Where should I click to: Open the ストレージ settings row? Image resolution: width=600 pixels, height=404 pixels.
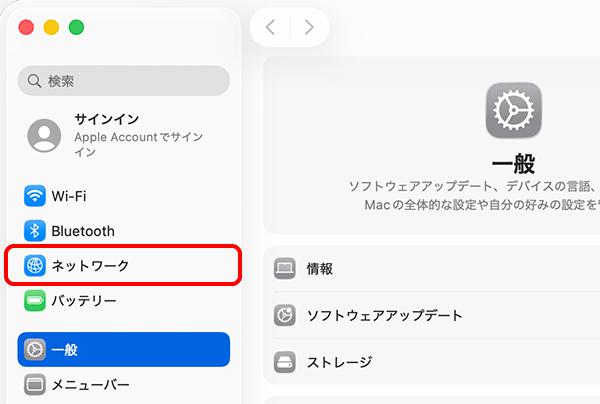coord(339,361)
